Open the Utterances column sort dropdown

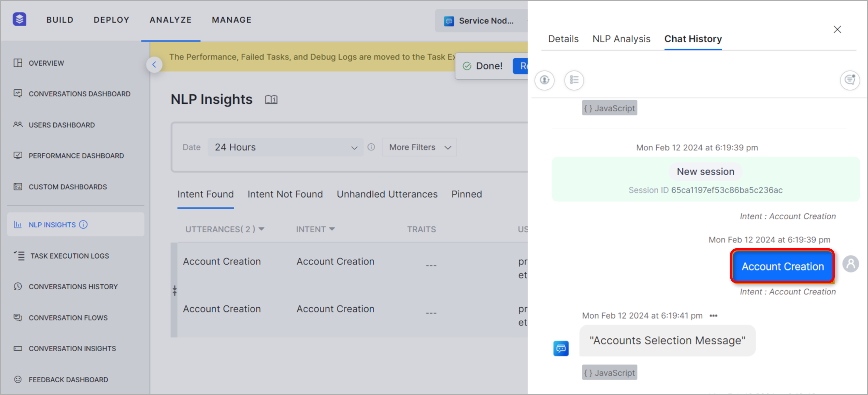(x=261, y=229)
